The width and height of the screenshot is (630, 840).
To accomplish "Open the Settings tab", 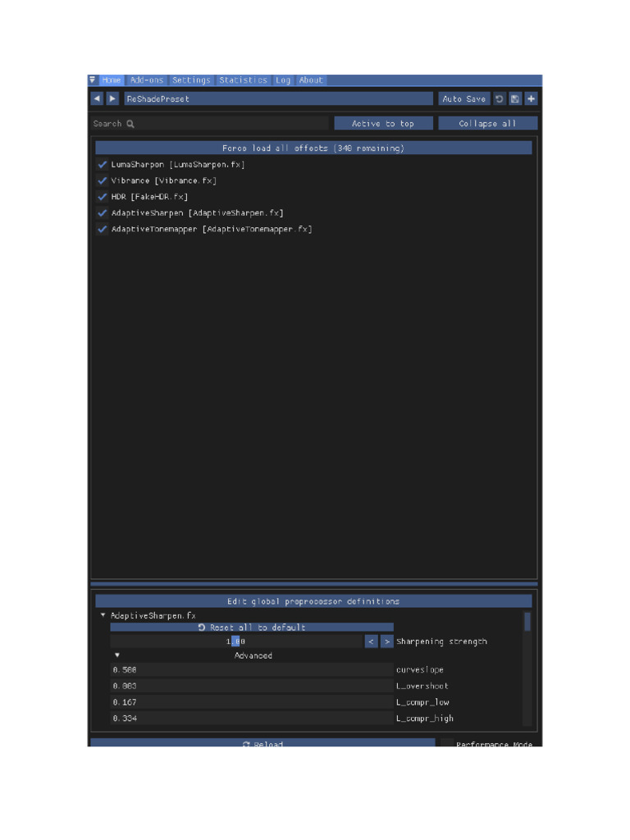I will pos(191,80).
